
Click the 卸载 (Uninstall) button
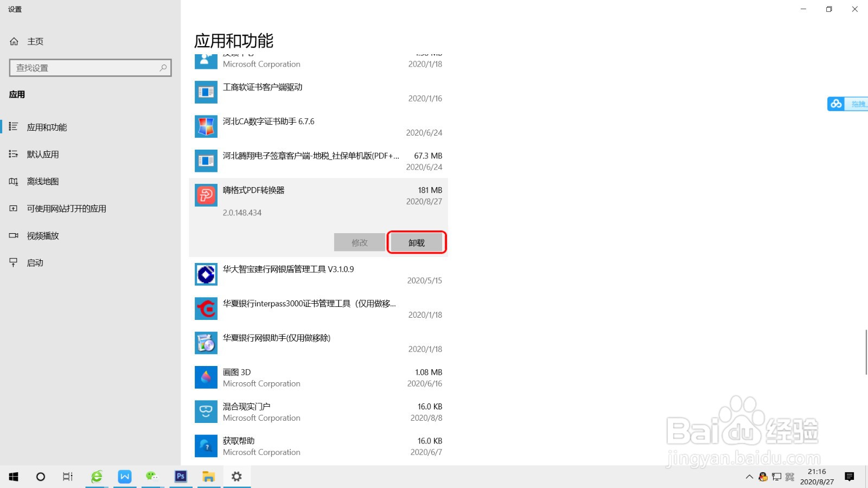tap(417, 242)
